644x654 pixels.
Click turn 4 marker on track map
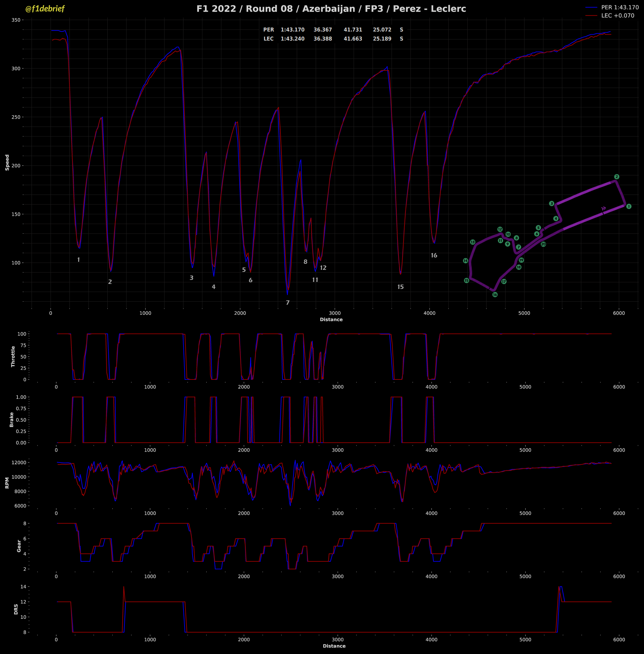tap(556, 219)
